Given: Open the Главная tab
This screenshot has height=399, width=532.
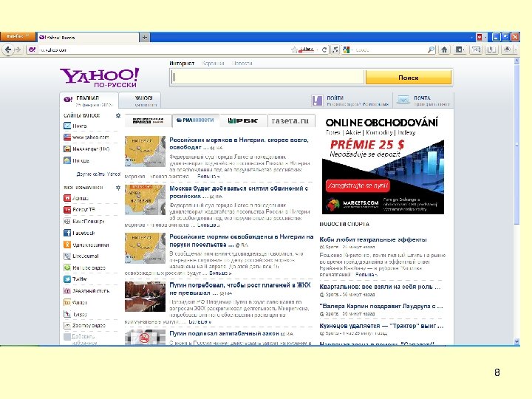Looking at the screenshot, I should (89, 100).
